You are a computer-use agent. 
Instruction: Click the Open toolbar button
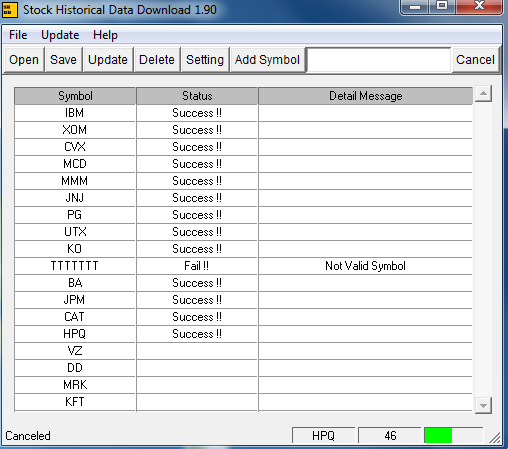pyautogui.click(x=24, y=60)
